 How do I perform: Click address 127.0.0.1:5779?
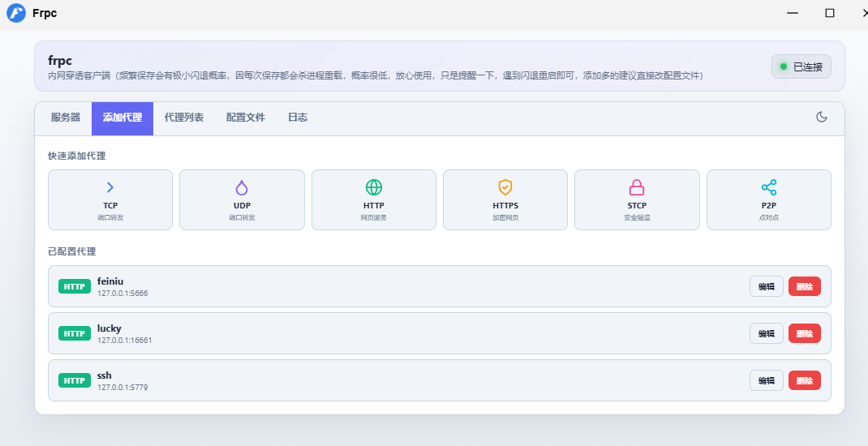[x=122, y=388]
